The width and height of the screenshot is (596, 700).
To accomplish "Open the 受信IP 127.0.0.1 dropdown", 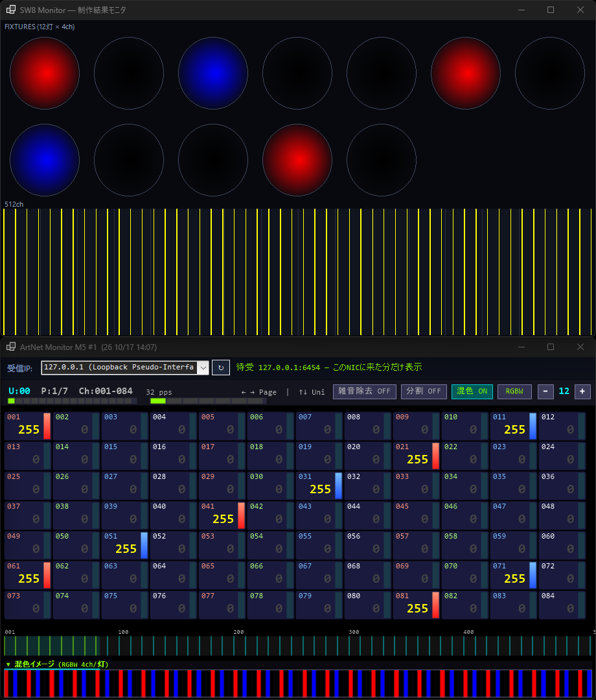I will (x=125, y=367).
